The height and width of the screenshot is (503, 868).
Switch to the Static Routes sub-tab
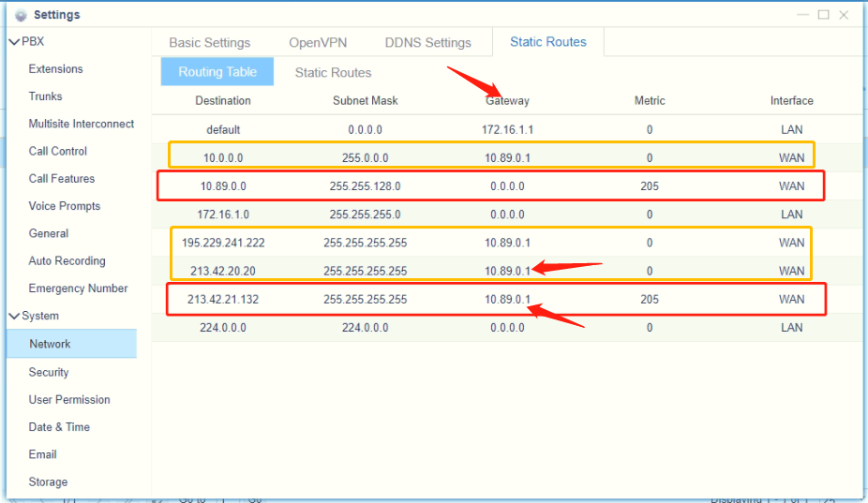tap(333, 72)
